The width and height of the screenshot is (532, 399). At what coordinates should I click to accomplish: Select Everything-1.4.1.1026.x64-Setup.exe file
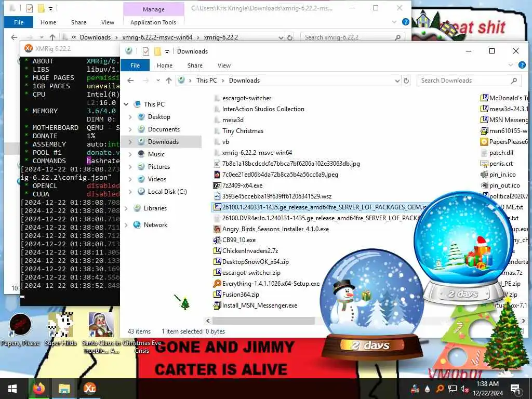[271, 284]
